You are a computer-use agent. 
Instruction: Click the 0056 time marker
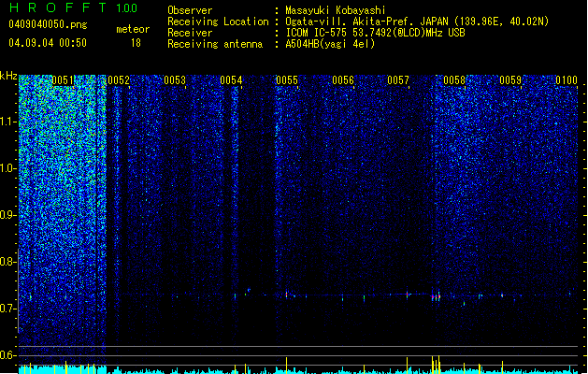(343, 80)
